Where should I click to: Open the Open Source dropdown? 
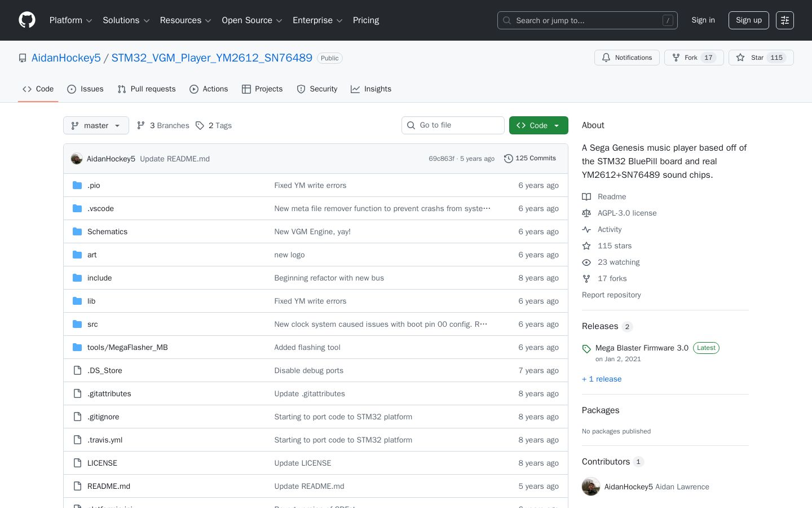[252, 20]
